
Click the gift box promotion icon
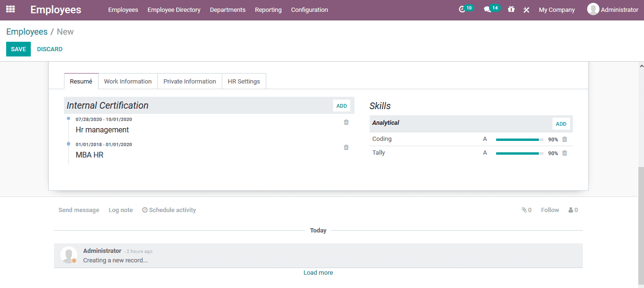pos(511,9)
